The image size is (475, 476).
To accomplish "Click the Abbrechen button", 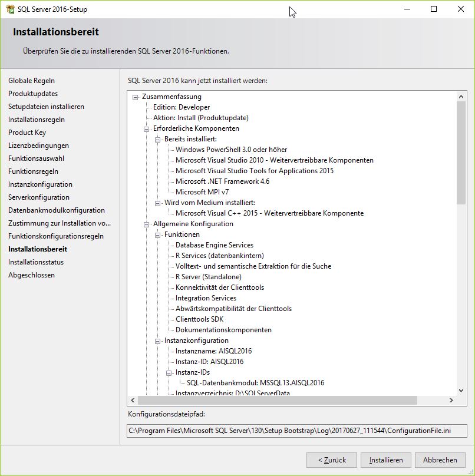I will [x=440, y=460].
